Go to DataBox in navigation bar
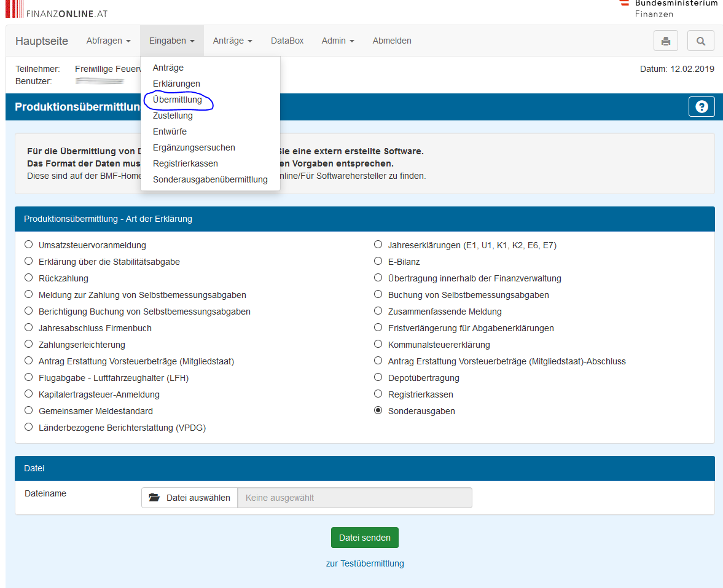 tap(287, 41)
